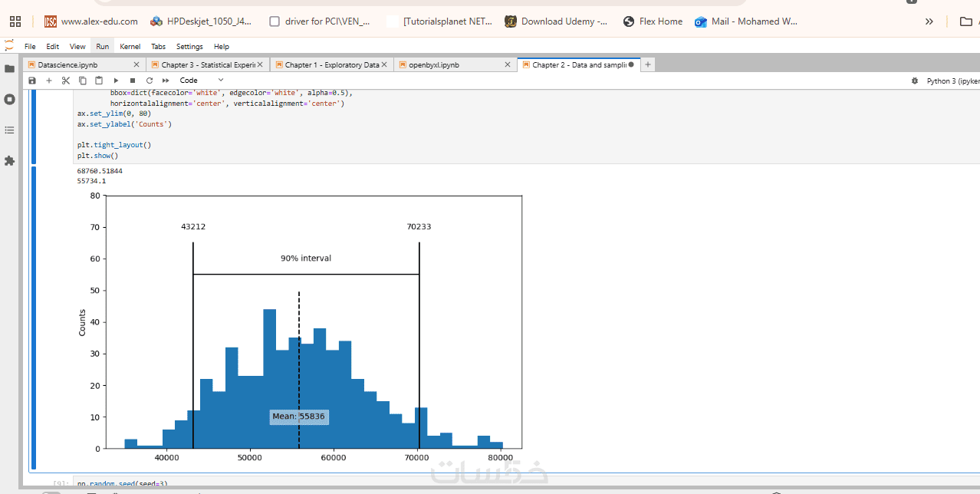Open the Kernel menu

pos(130,47)
